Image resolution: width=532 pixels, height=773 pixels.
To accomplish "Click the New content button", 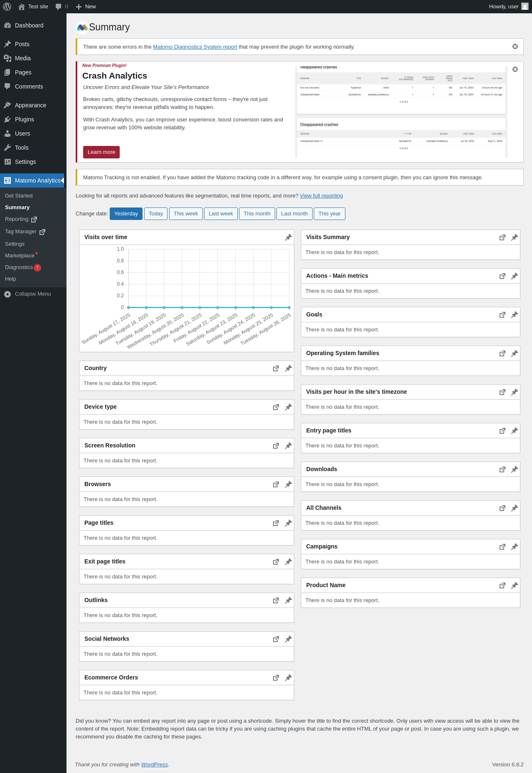I will coord(86,7).
